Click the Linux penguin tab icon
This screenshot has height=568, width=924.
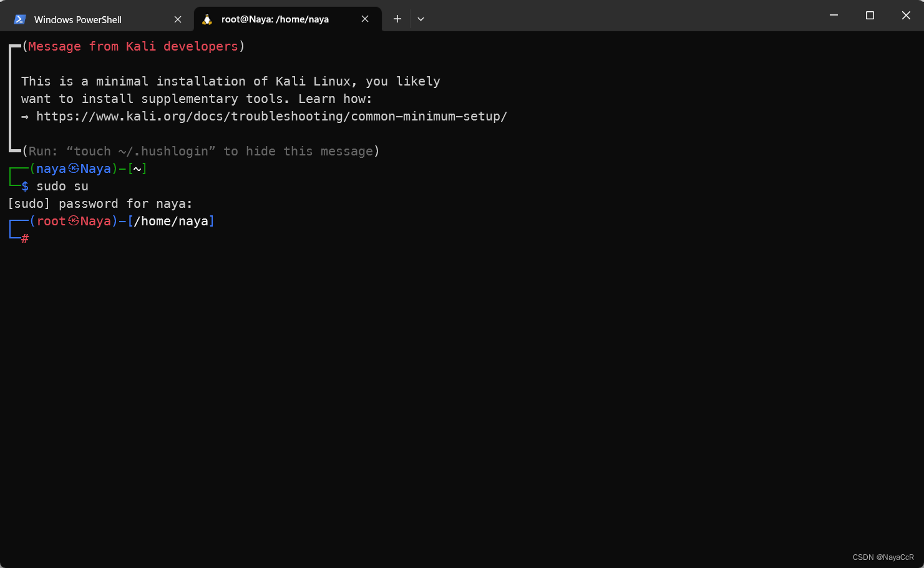click(x=207, y=19)
